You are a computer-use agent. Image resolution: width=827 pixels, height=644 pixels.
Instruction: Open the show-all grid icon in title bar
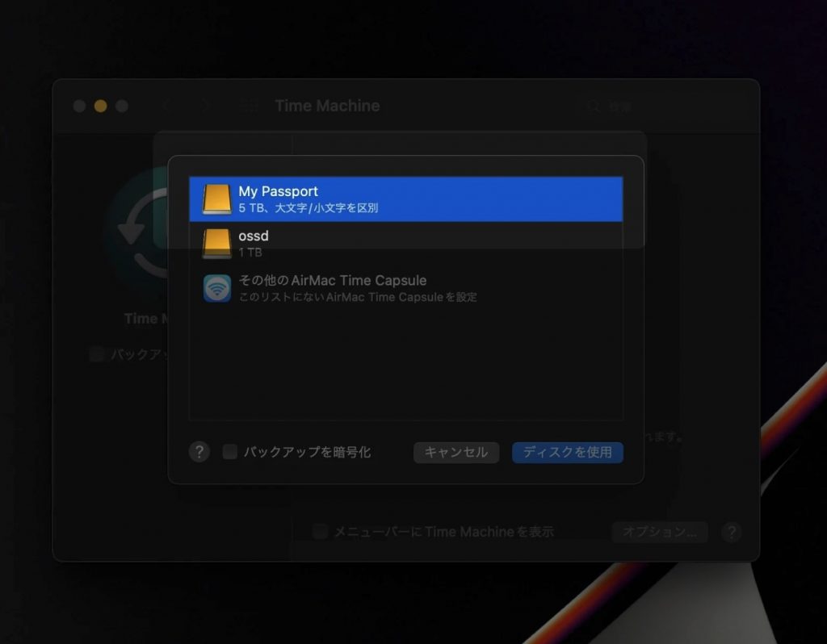tap(249, 106)
